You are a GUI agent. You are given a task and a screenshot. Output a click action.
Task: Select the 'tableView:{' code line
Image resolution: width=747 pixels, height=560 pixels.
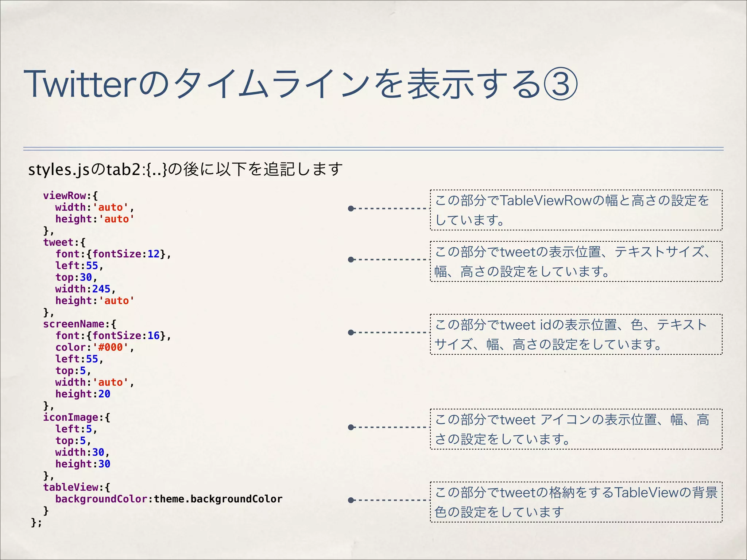point(77,487)
